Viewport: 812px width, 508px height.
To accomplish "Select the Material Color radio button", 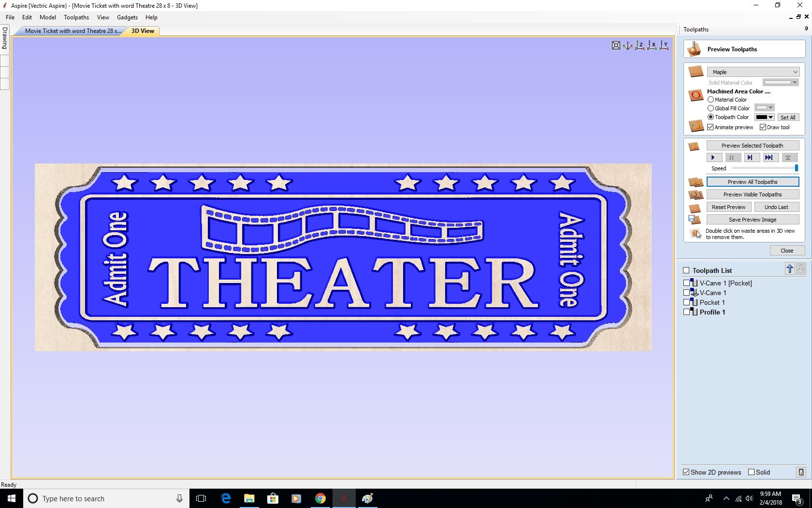I will point(710,99).
